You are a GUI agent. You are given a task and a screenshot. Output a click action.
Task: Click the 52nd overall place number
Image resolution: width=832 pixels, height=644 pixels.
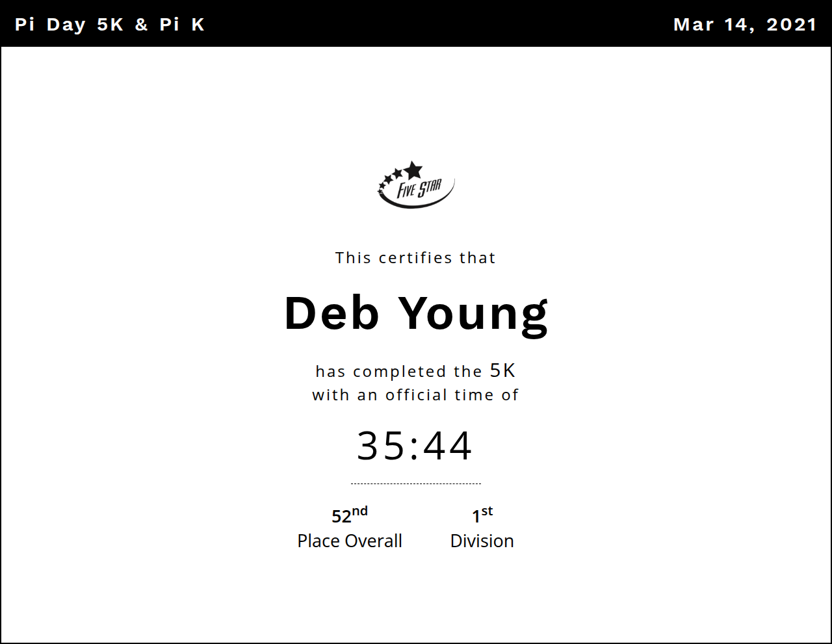tap(342, 517)
